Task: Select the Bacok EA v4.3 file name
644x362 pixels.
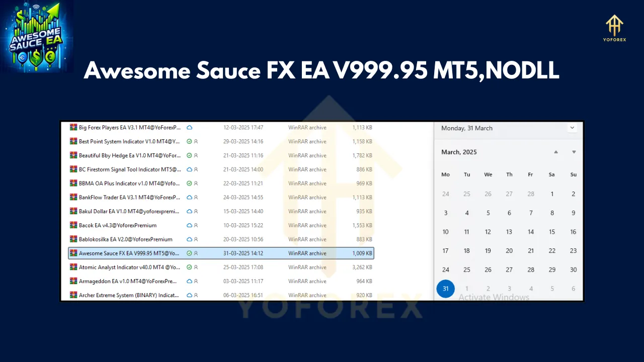Action: click(x=118, y=225)
